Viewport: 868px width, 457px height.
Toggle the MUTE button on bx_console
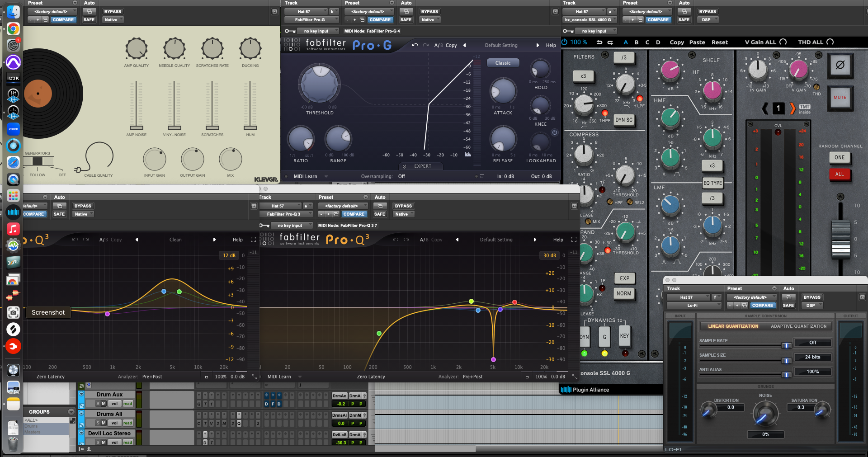[x=840, y=98]
